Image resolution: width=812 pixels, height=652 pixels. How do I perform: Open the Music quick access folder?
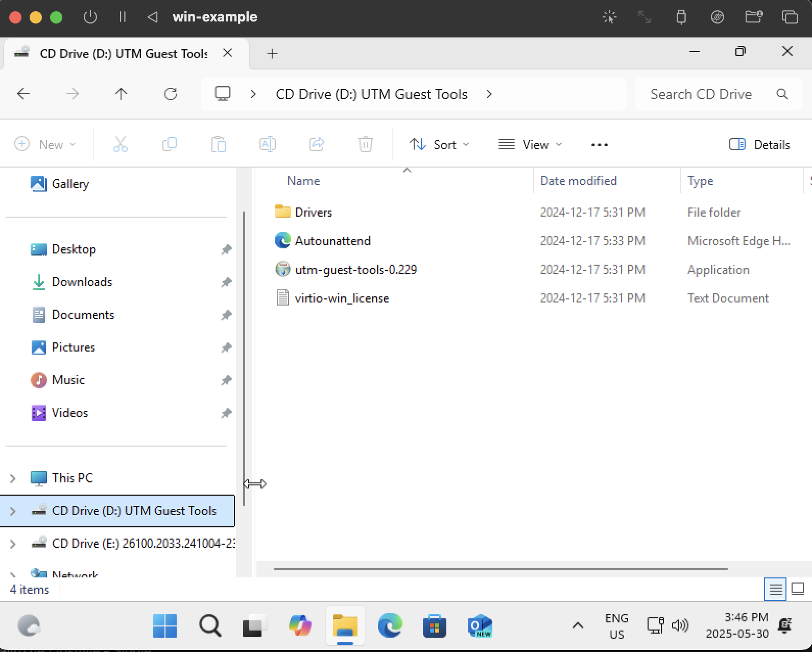coord(68,380)
